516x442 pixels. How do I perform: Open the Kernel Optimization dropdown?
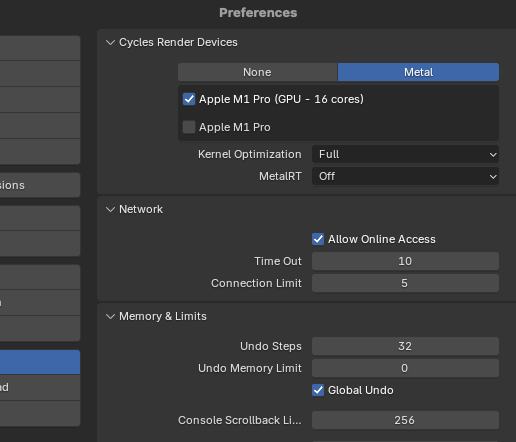405,154
